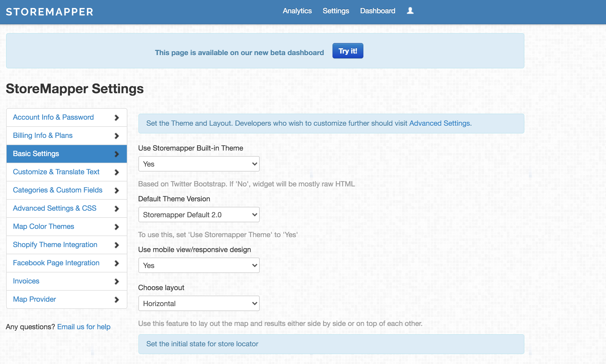Click the StoreMapper Settings page heading
This screenshot has width=606, height=364.
(x=75, y=89)
